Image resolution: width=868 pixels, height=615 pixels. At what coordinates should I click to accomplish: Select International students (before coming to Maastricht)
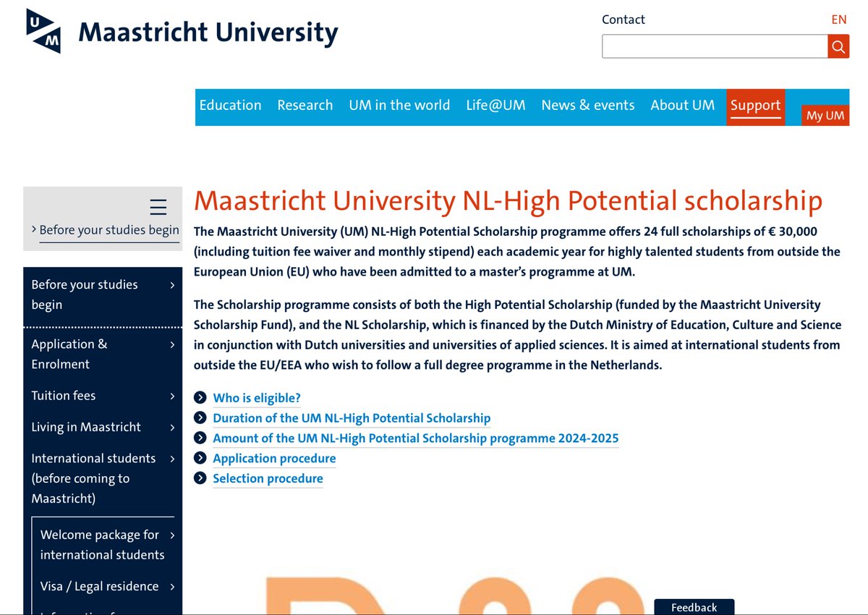(93, 478)
